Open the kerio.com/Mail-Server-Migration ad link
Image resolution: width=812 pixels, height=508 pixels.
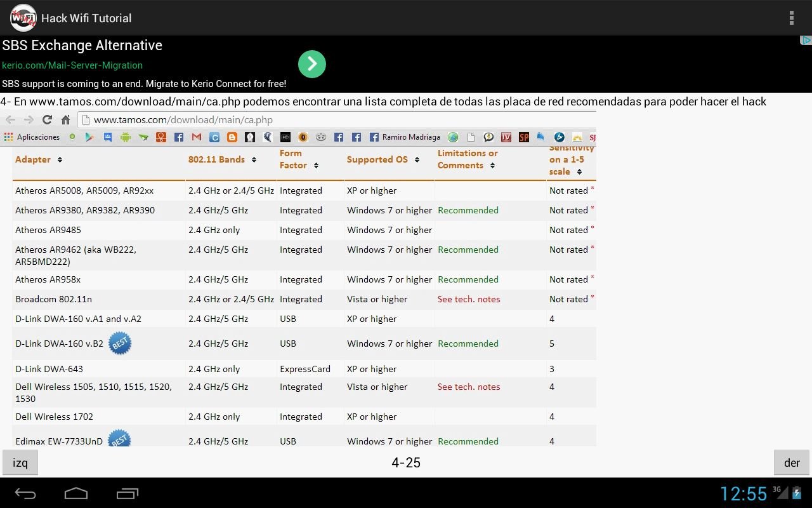(x=72, y=65)
